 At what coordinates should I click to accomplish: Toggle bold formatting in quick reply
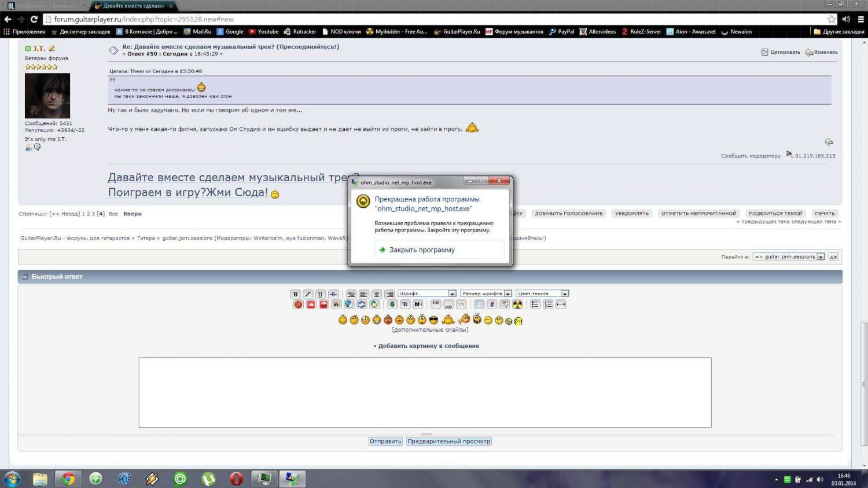(295, 294)
